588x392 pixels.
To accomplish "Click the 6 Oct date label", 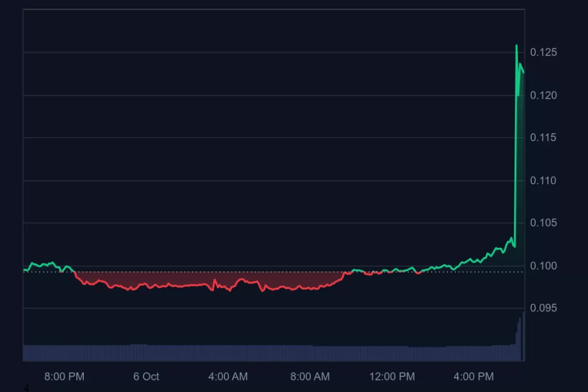I will 146,377.
